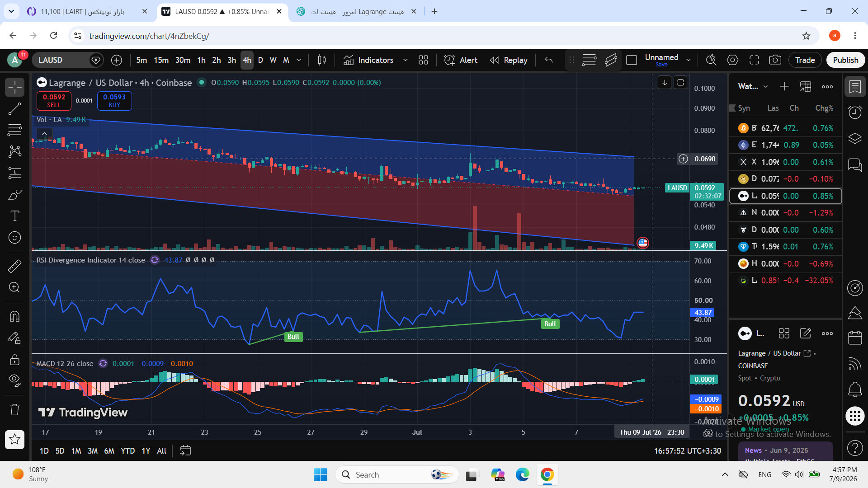This screenshot has height=488, width=868.
Task: Open the Fibonacci retracement tools
Action: click(14, 130)
